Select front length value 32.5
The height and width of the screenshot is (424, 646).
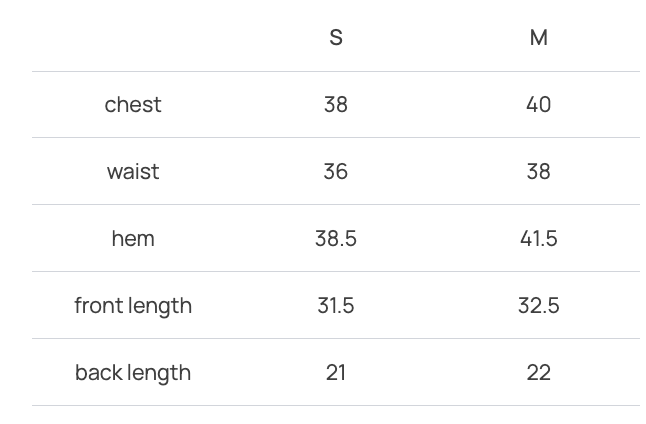coord(538,306)
